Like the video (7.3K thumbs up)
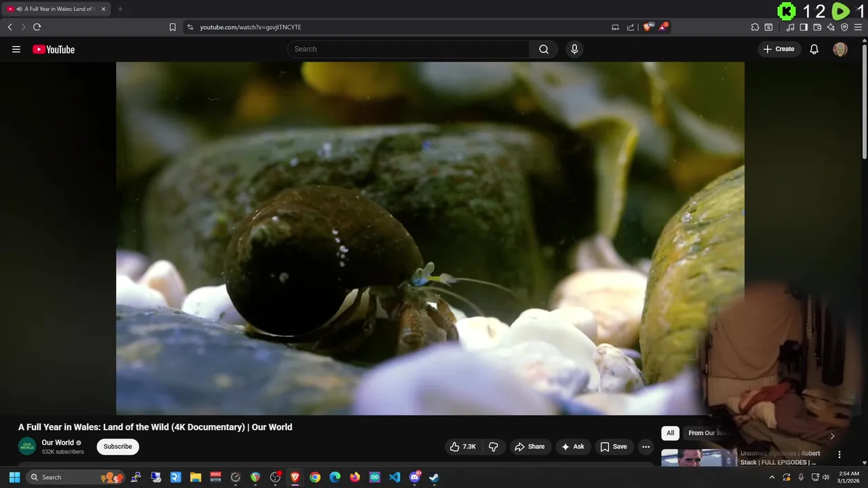 [463, 447]
